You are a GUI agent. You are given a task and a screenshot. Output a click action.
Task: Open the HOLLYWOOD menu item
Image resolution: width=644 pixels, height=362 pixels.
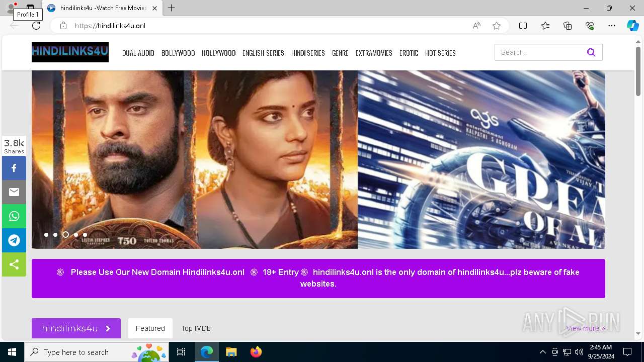tap(219, 53)
